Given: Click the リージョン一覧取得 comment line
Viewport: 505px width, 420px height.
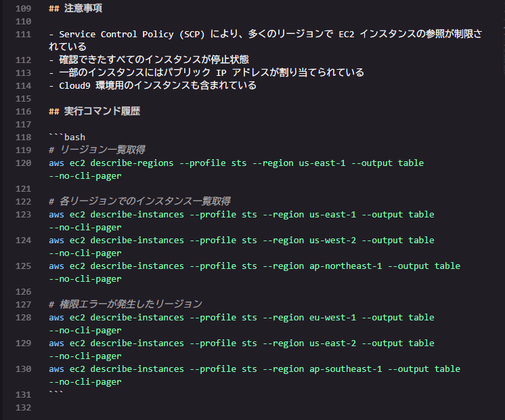Looking at the screenshot, I should (x=97, y=150).
